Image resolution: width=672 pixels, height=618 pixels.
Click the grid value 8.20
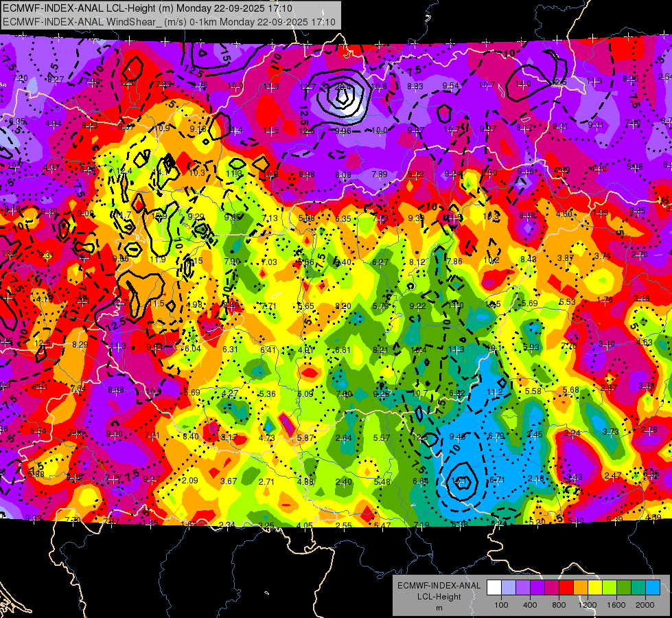tap(343, 306)
